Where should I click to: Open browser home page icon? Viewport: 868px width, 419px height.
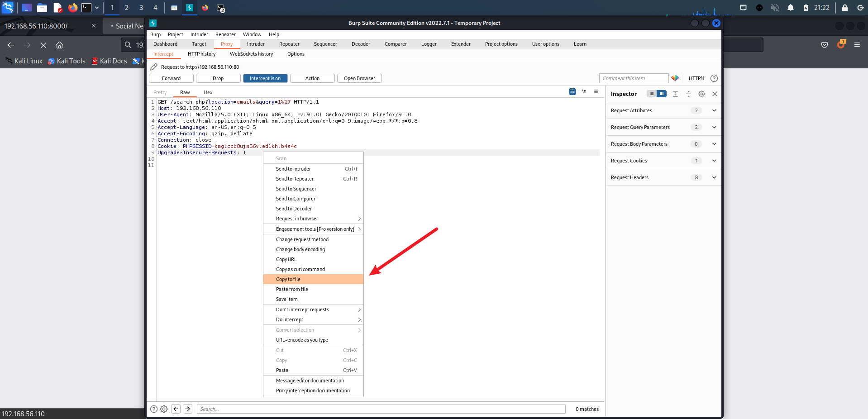point(59,45)
